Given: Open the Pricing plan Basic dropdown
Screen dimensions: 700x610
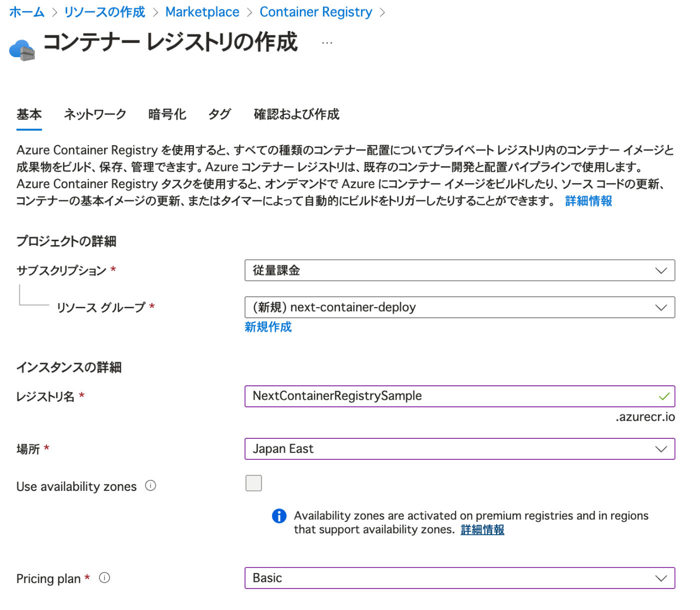Looking at the screenshot, I should coord(459,578).
